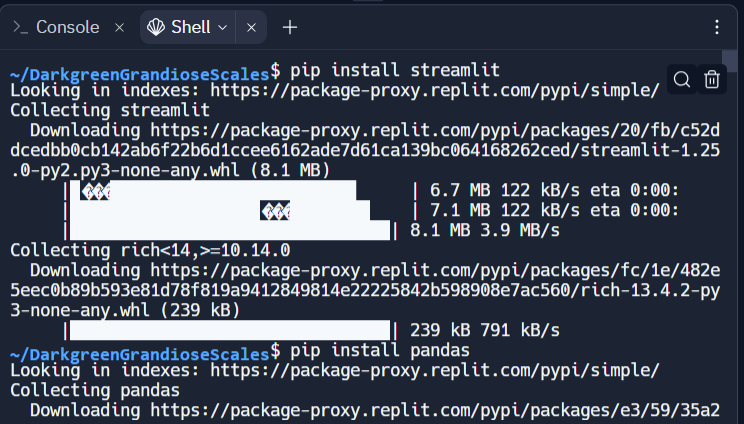Clear shell output with the trash icon
The width and height of the screenshot is (744, 424).
[x=712, y=80]
